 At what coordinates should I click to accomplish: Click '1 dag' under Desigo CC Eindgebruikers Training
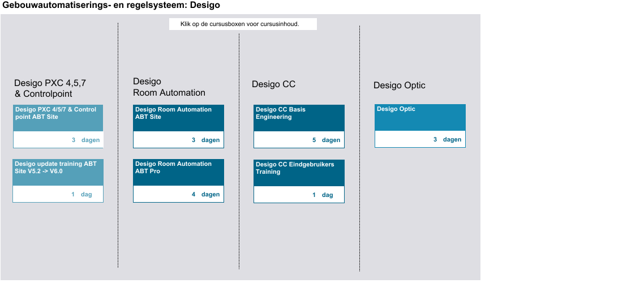click(x=323, y=195)
